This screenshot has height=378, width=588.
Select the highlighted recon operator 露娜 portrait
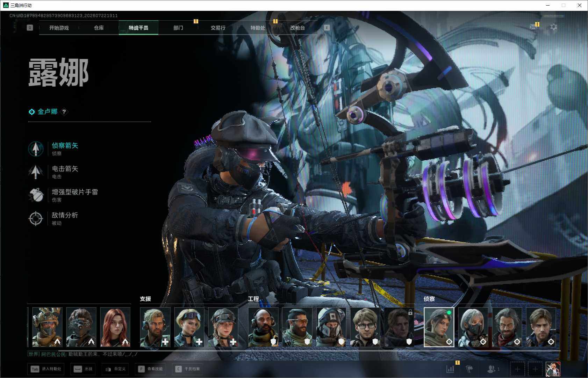point(439,327)
